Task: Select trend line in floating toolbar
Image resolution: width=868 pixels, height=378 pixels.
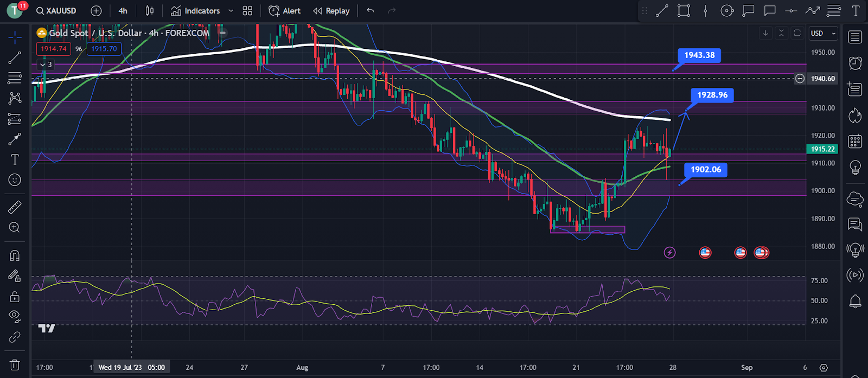Action: (662, 11)
